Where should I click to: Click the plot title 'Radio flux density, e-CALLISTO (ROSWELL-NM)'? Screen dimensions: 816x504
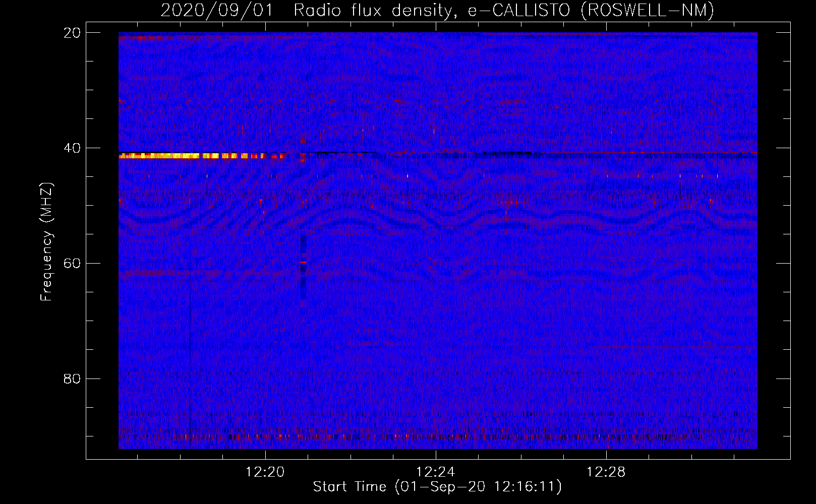(x=504, y=11)
